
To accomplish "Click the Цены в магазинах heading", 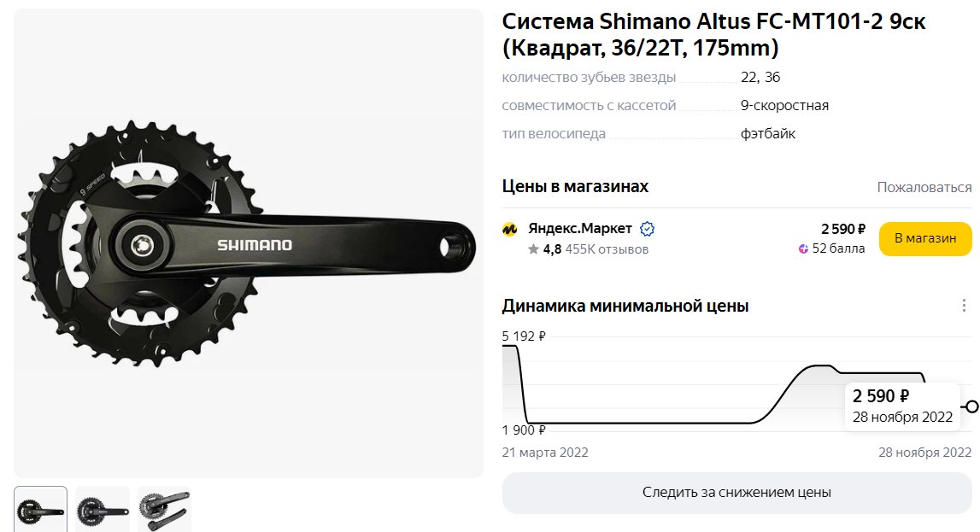I will pyautogui.click(x=575, y=187).
